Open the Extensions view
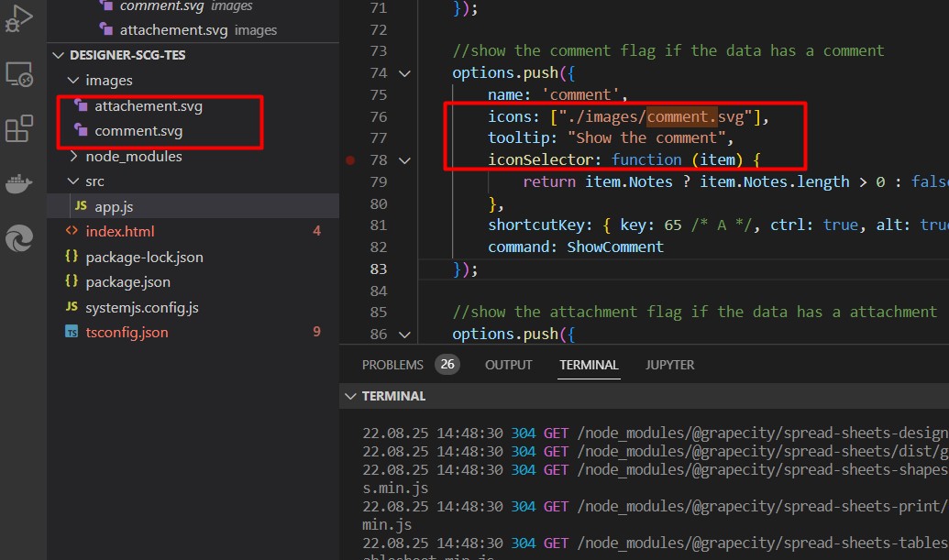The image size is (949, 560). coord(19,129)
